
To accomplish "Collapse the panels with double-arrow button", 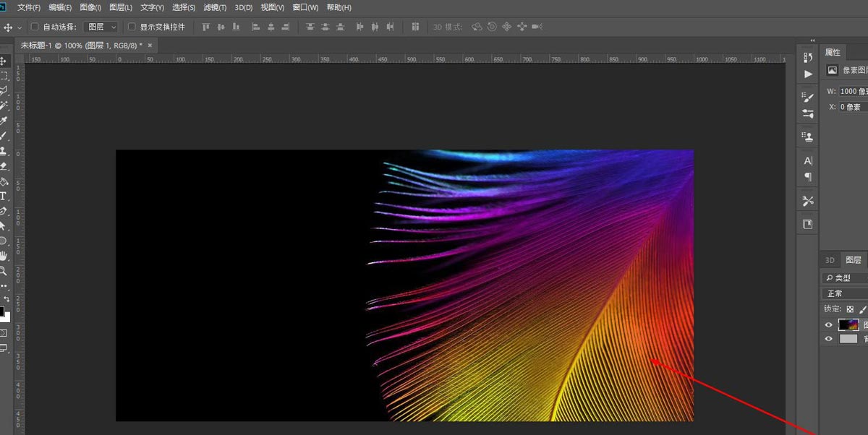I will coord(812,40).
